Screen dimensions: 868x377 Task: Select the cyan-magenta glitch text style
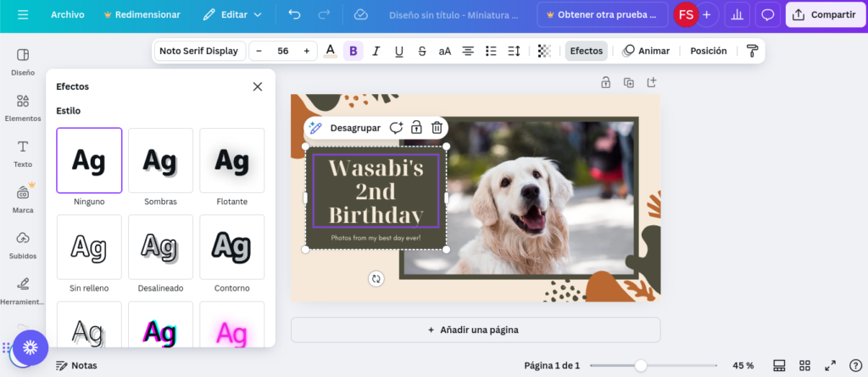point(160,324)
